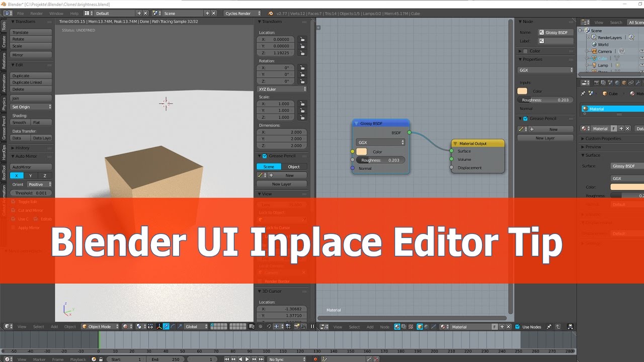
Task: Toggle the Grease Pencil checkbox in the node sidebar
Action: pyautogui.click(x=526, y=119)
